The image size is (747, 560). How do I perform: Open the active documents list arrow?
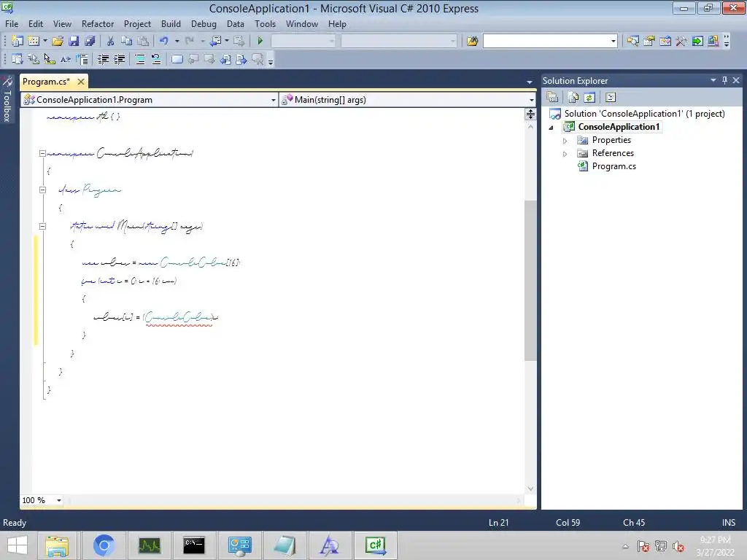coord(530,82)
